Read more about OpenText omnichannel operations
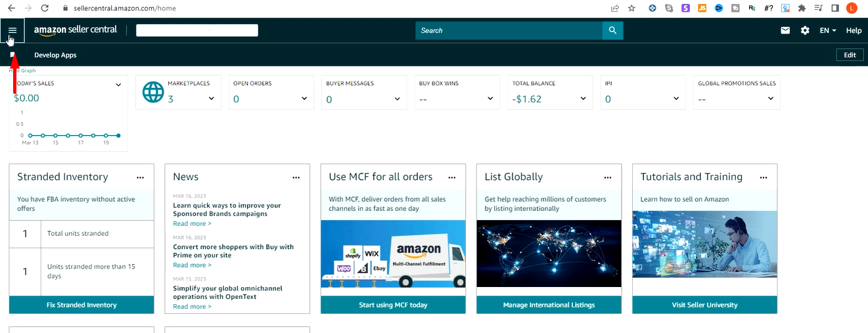Screen dimensions: 868x333 [x=192, y=306]
